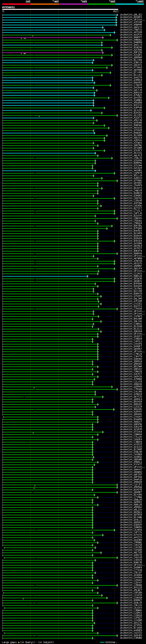This screenshot has height=644, width=146.
Task: Select hit label UniRef100_Q4CAT1
Action: [x=131, y=65]
